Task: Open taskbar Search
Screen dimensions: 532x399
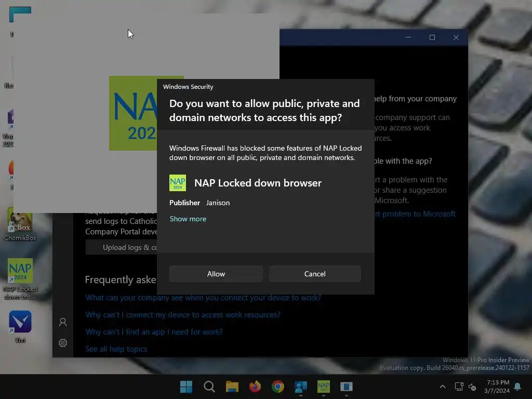Action: point(209,387)
